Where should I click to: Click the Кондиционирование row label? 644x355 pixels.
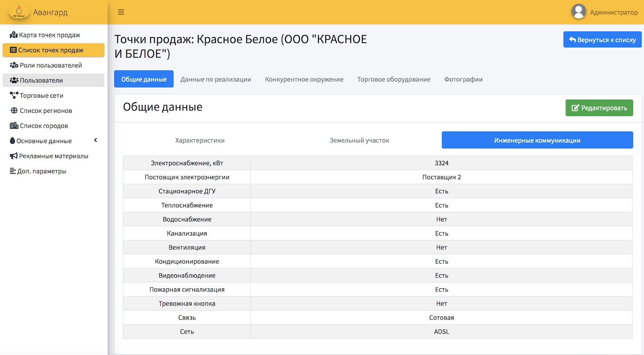(187, 261)
